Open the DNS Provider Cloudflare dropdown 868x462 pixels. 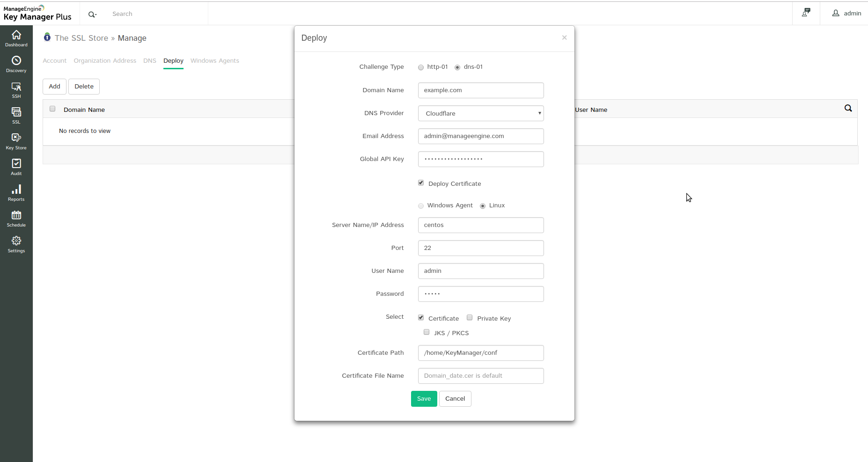(481, 113)
